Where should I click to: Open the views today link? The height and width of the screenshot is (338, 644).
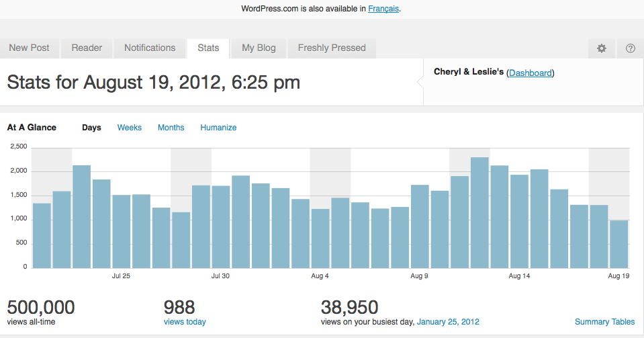tap(185, 322)
